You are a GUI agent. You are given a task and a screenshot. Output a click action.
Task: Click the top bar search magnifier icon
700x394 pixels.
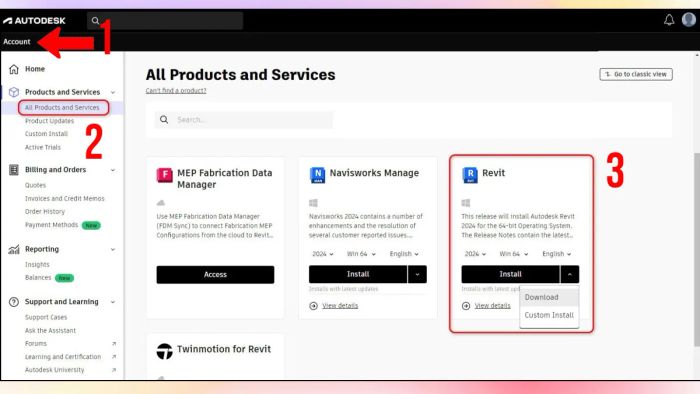click(95, 21)
